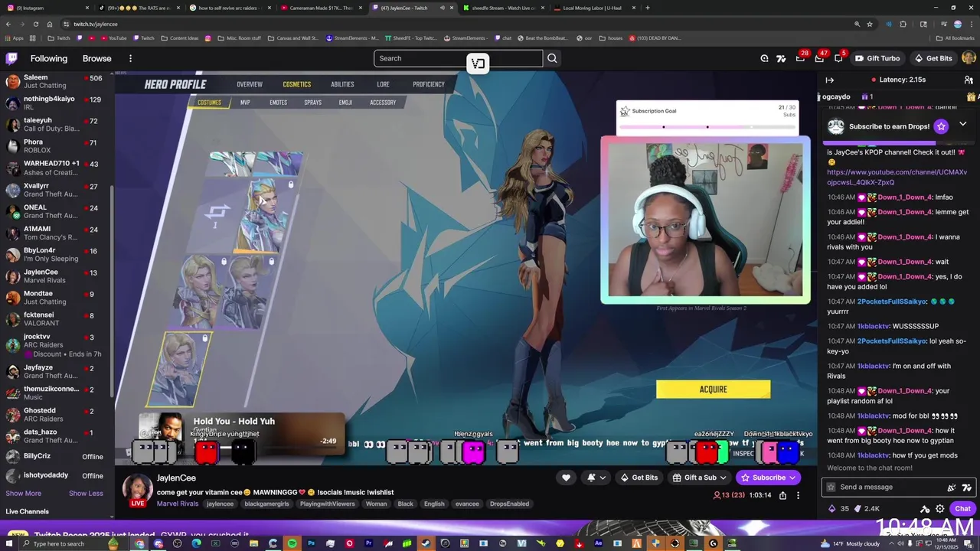Click the Search input field

(458, 58)
